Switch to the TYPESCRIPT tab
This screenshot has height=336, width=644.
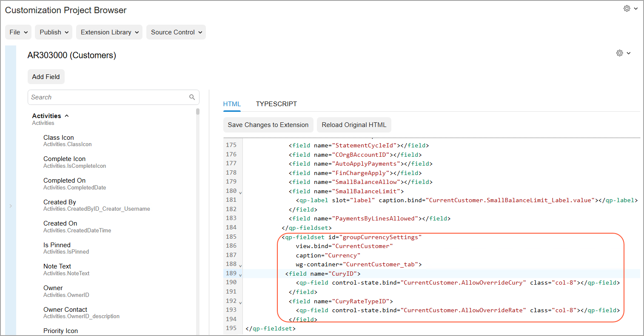(276, 104)
